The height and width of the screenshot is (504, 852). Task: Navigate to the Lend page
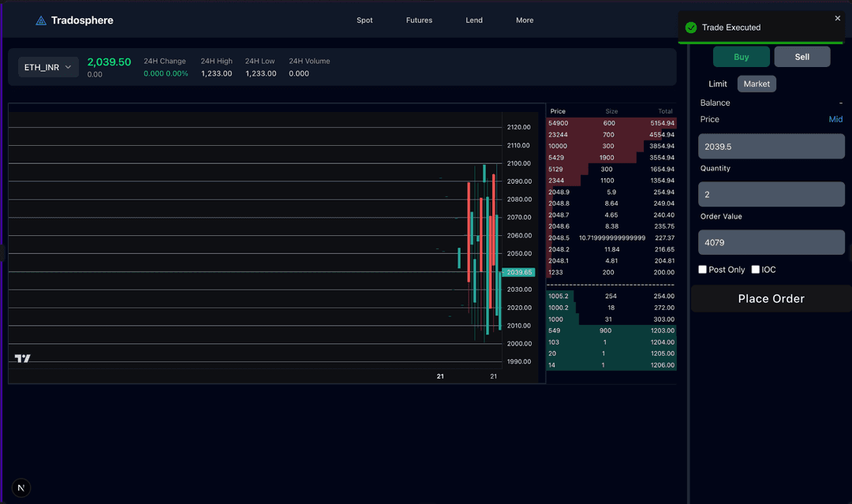pos(474,21)
